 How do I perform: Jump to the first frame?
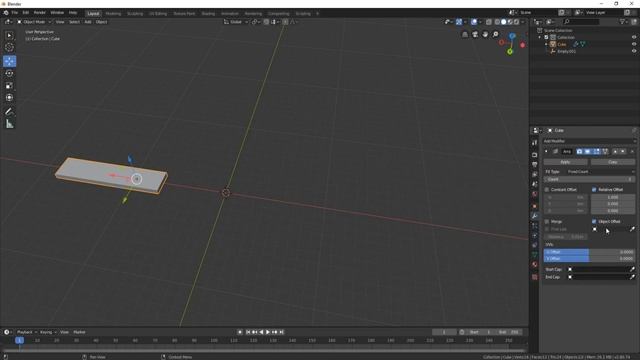pyautogui.click(x=248, y=332)
